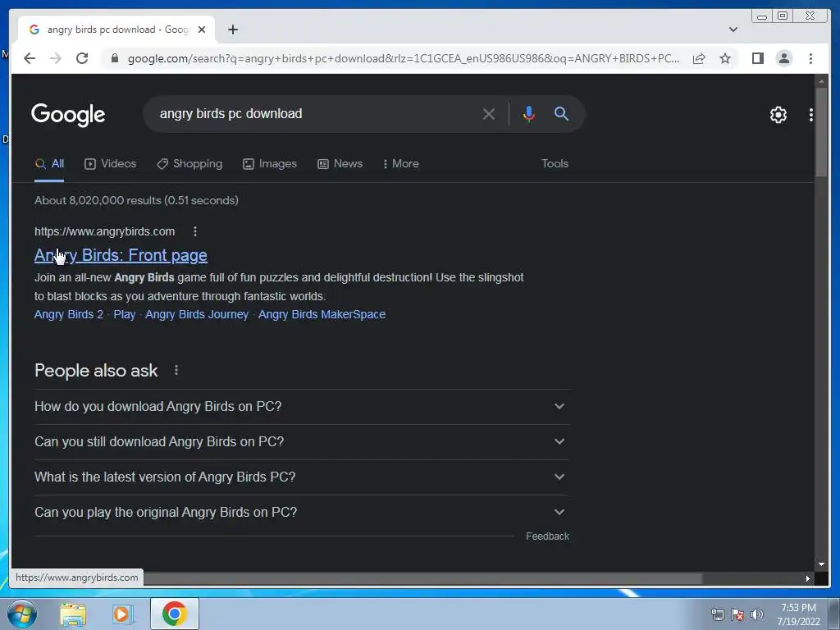The height and width of the screenshot is (630, 840).
Task: Open the People also ask options dots
Action: (176, 370)
